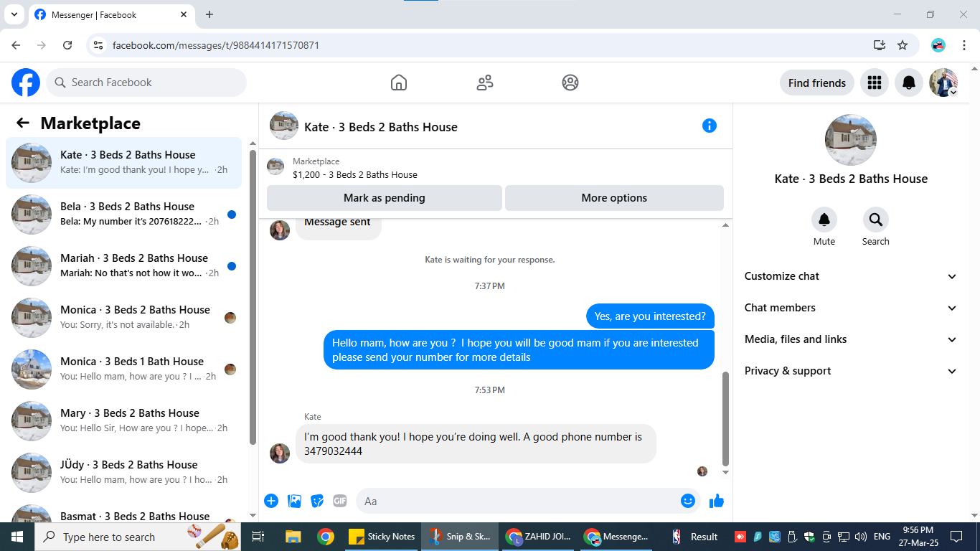This screenshot has width=980, height=551.
Task: Click the Find friends button
Action: point(817,83)
